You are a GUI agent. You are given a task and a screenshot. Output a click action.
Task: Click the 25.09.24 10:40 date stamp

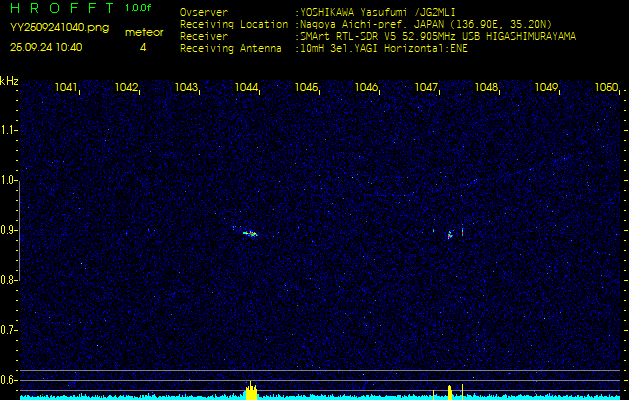pyautogui.click(x=46, y=47)
